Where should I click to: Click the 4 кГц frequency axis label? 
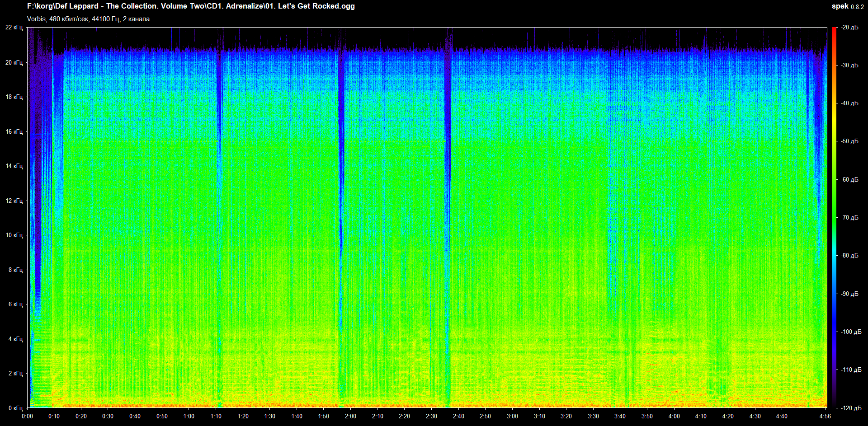(x=15, y=339)
